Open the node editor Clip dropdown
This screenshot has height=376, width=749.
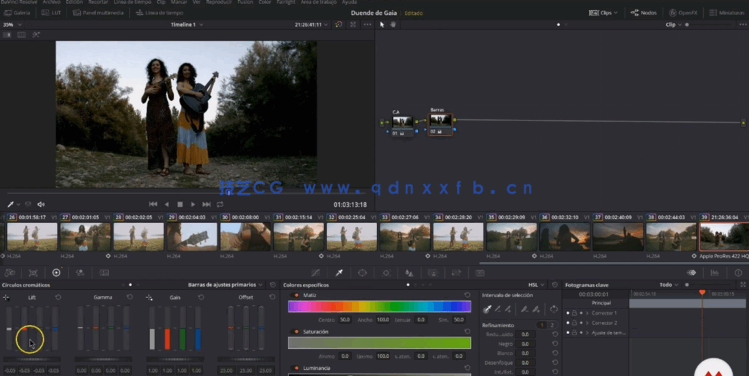pos(673,24)
